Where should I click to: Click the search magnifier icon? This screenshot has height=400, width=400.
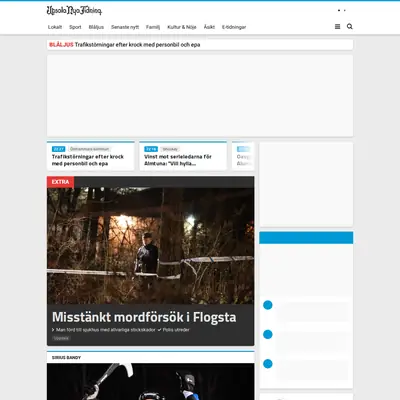click(349, 26)
